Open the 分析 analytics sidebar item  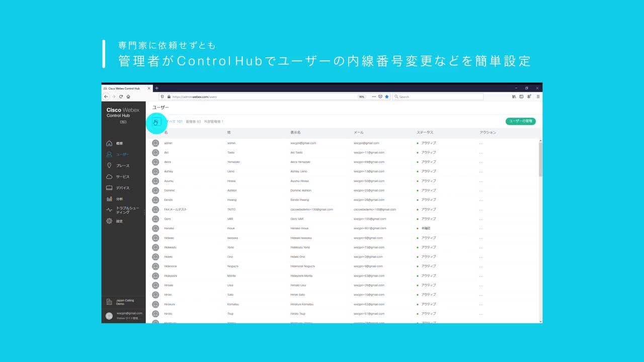[x=116, y=199]
